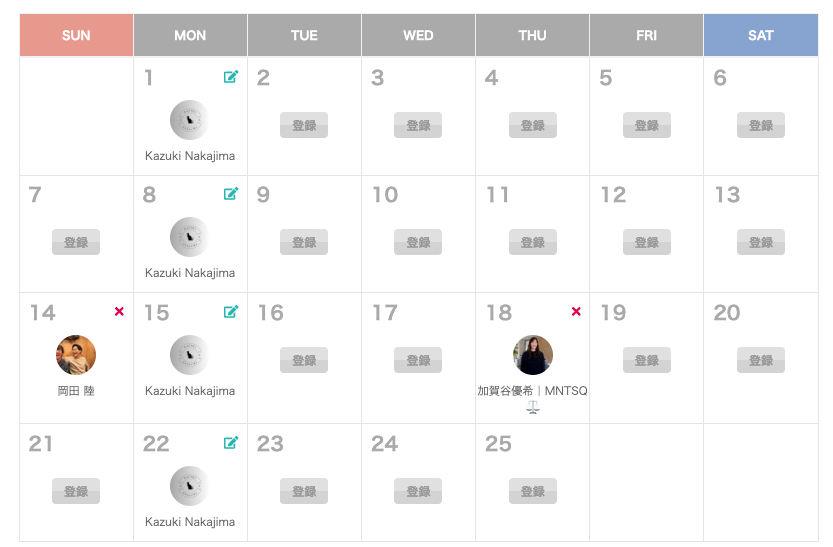
Task: Open the edit icon on day 15
Action: (231, 312)
